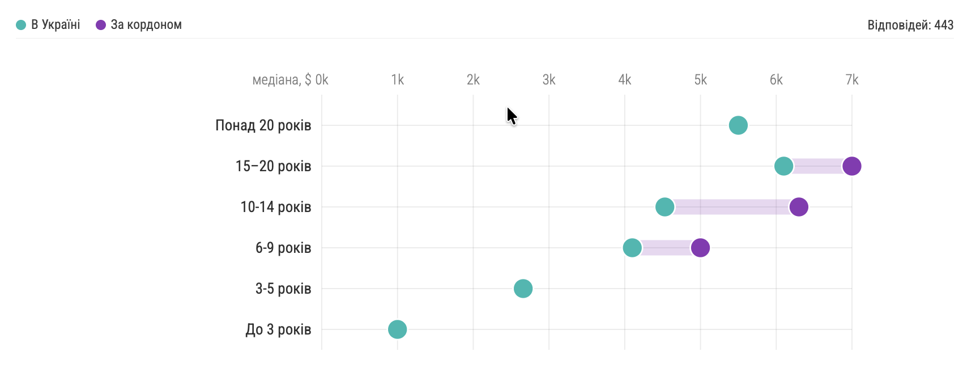Click the range bar between 10-14 років points
This screenshot has height=381, width=980.
coord(731,207)
